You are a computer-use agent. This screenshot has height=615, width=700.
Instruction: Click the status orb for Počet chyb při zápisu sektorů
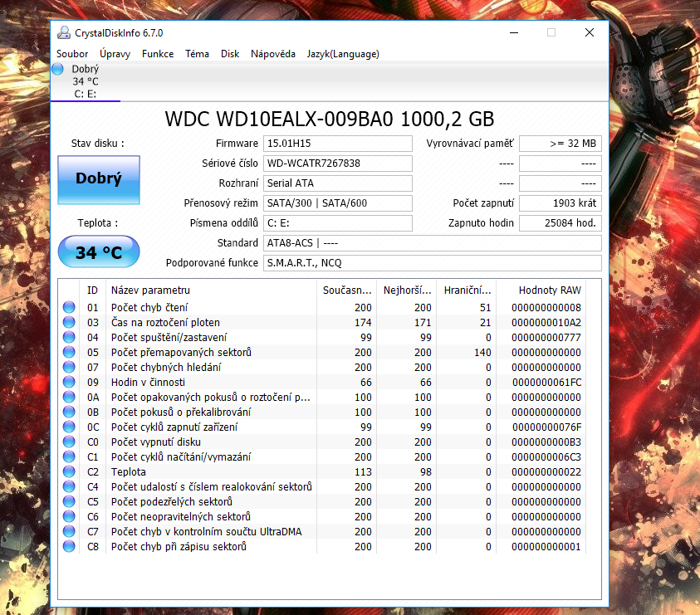(x=69, y=546)
